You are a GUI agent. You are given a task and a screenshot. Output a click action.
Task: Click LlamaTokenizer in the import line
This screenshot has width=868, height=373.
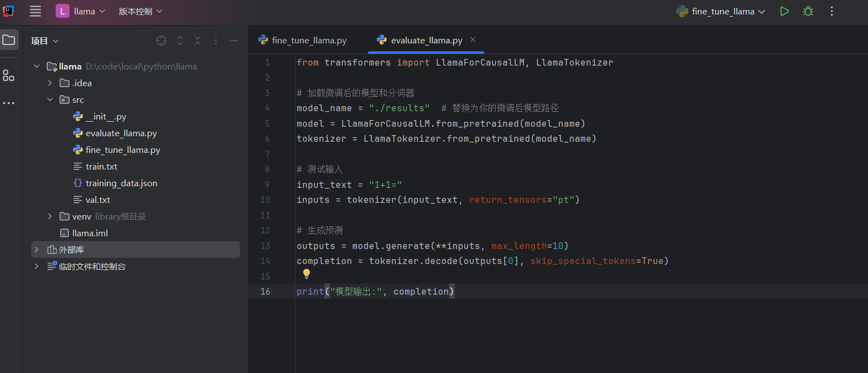[x=575, y=62]
